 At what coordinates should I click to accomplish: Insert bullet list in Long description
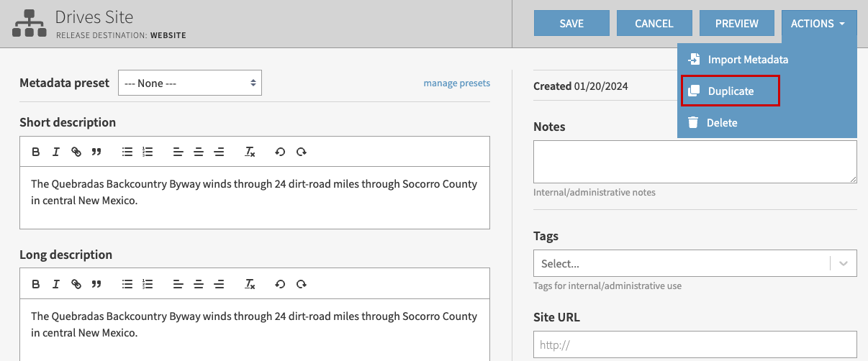[x=127, y=284]
